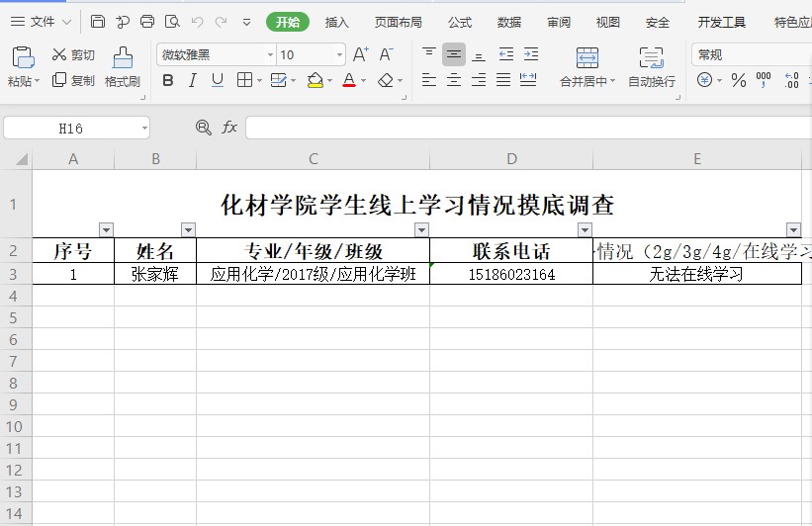812x526 pixels.
Task: Open the font name dropdown 微软雅黑
Action: tap(214, 55)
